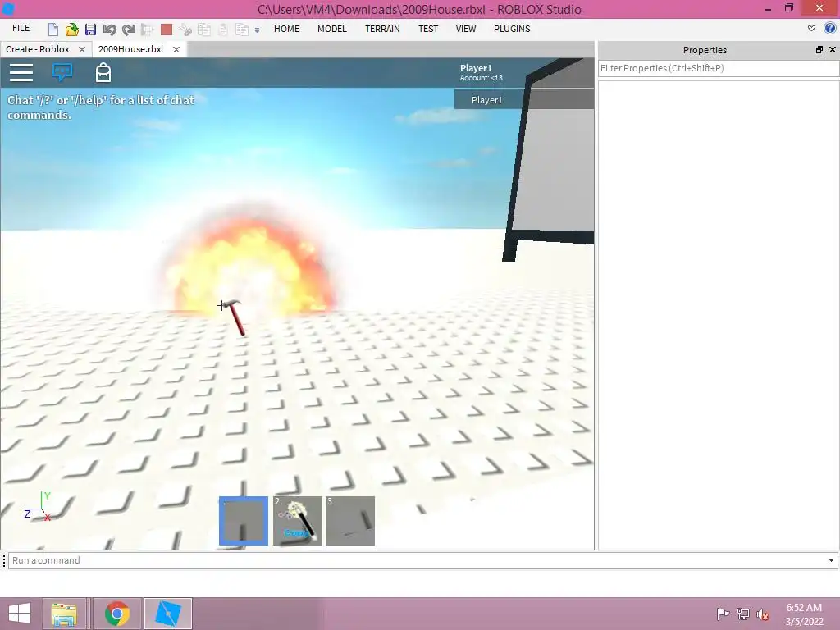Click the hammer tool in the viewport
840x630 pixels.
(x=235, y=317)
